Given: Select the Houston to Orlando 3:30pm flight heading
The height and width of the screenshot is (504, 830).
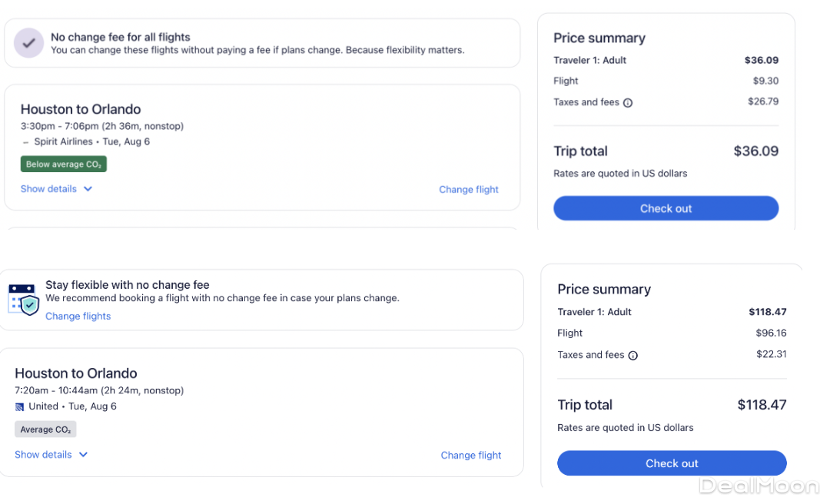Looking at the screenshot, I should (81, 109).
